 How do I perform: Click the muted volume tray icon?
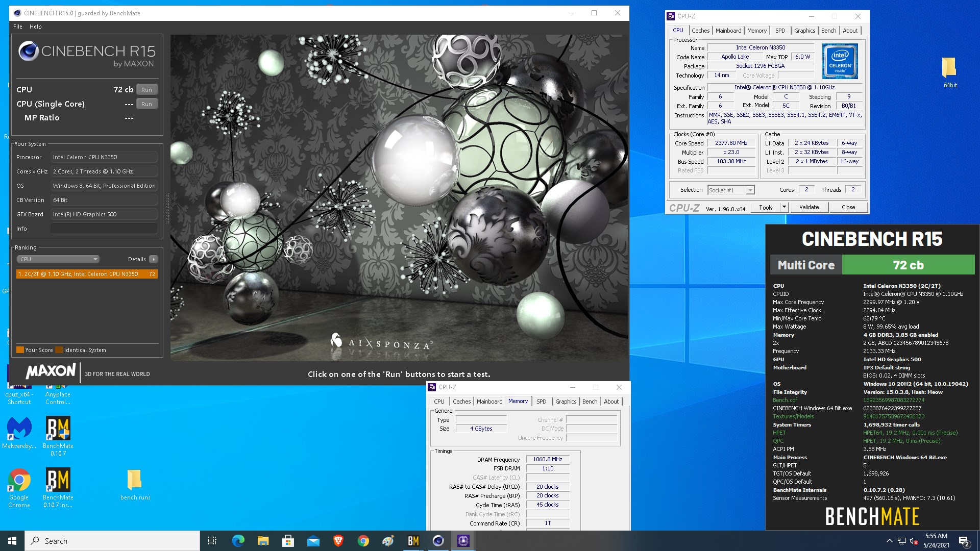pos(914,541)
